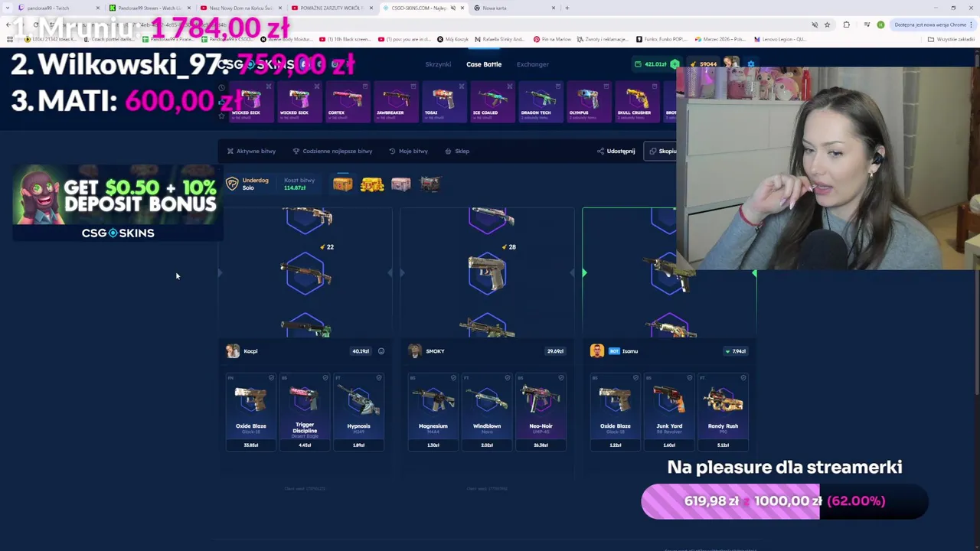Switch to Nowa karta browser tab
Screen dimensions: 980x551
[x=513, y=8]
